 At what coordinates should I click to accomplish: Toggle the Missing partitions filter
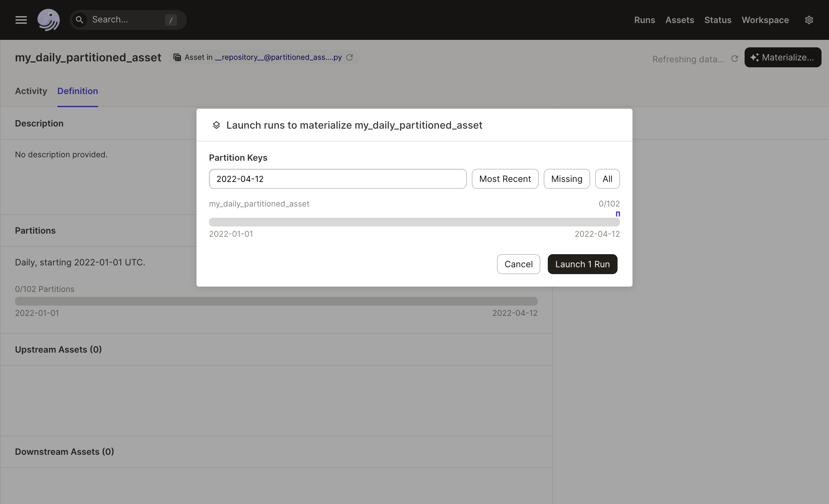tap(566, 179)
